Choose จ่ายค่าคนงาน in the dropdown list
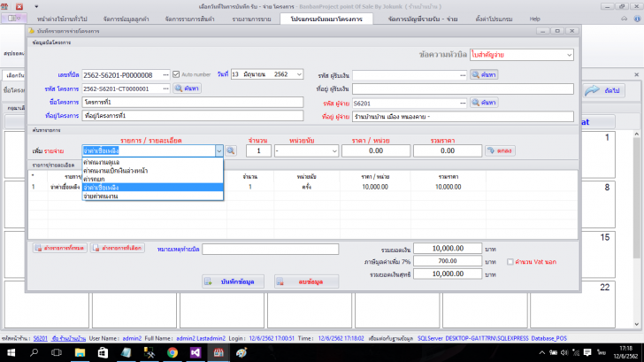Viewport: 644px width, 362px height. coord(153,196)
